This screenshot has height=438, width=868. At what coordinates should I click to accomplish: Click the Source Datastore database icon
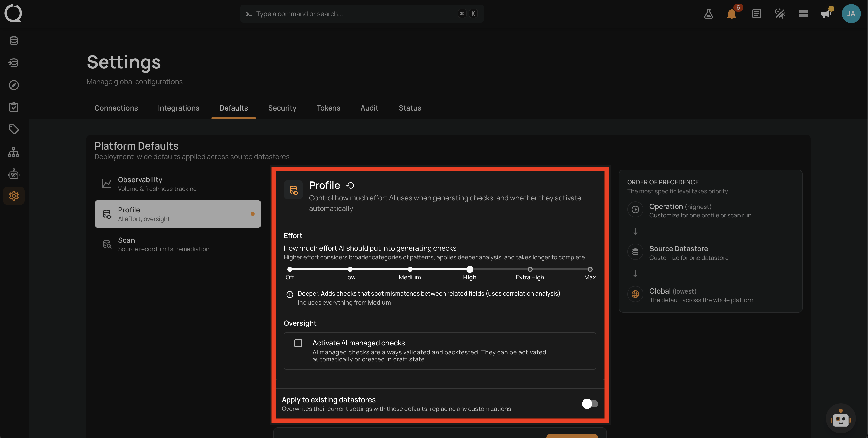click(635, 252)
